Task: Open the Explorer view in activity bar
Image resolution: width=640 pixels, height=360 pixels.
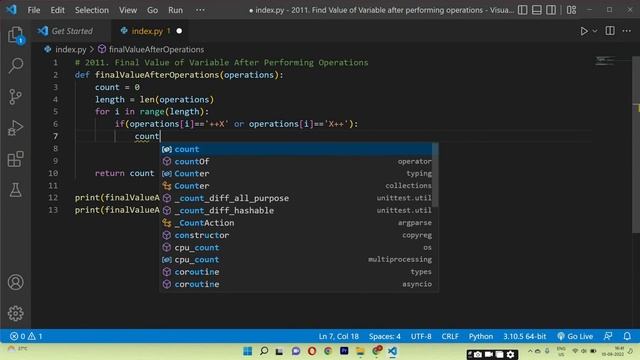Action: 16,34
